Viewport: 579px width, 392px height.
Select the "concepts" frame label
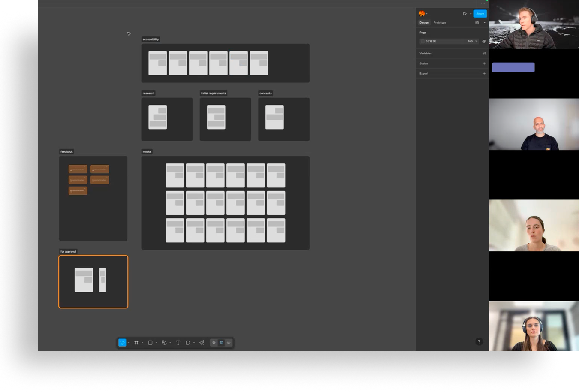tap(265, 93)
